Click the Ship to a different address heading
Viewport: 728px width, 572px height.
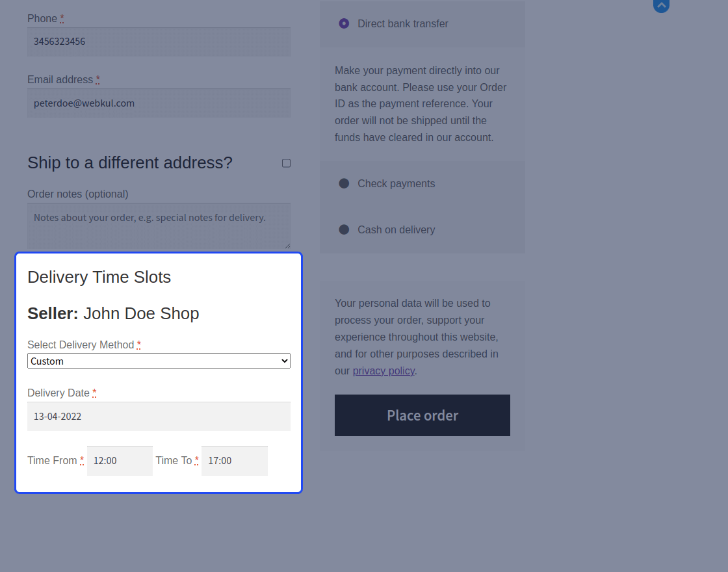coord(130,163)
